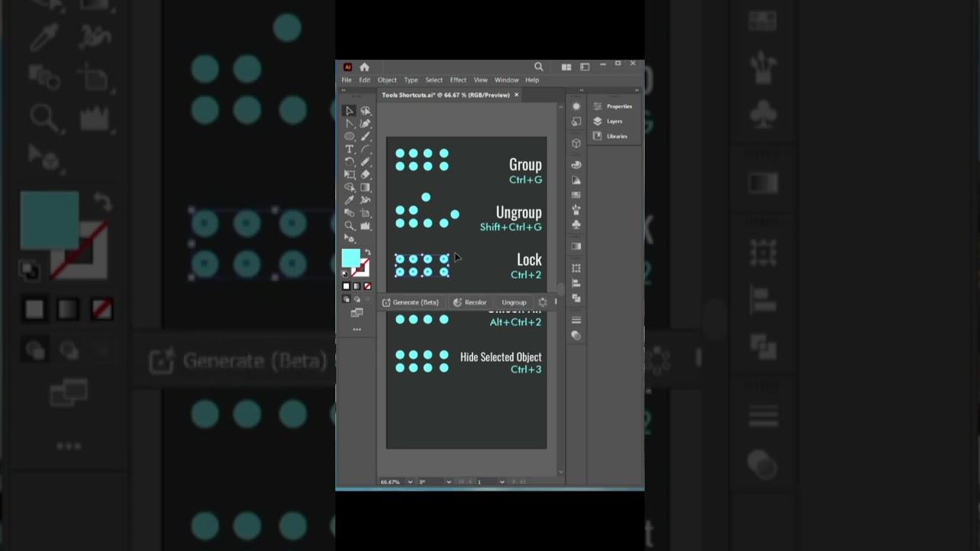
Task: Open the Align panel icon
Action: click(576, 282)
